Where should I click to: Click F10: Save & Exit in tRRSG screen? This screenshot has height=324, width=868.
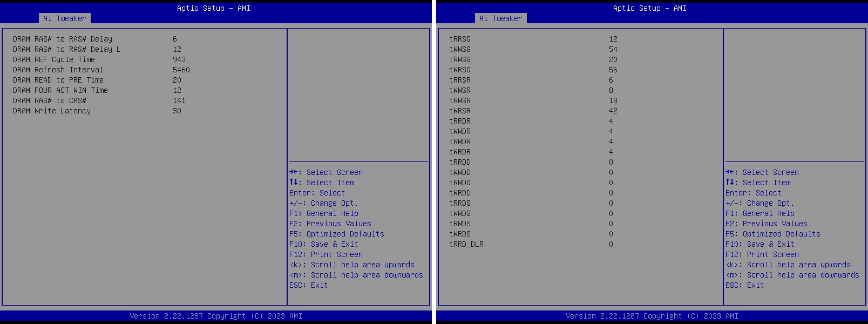[x=760, y=244]
